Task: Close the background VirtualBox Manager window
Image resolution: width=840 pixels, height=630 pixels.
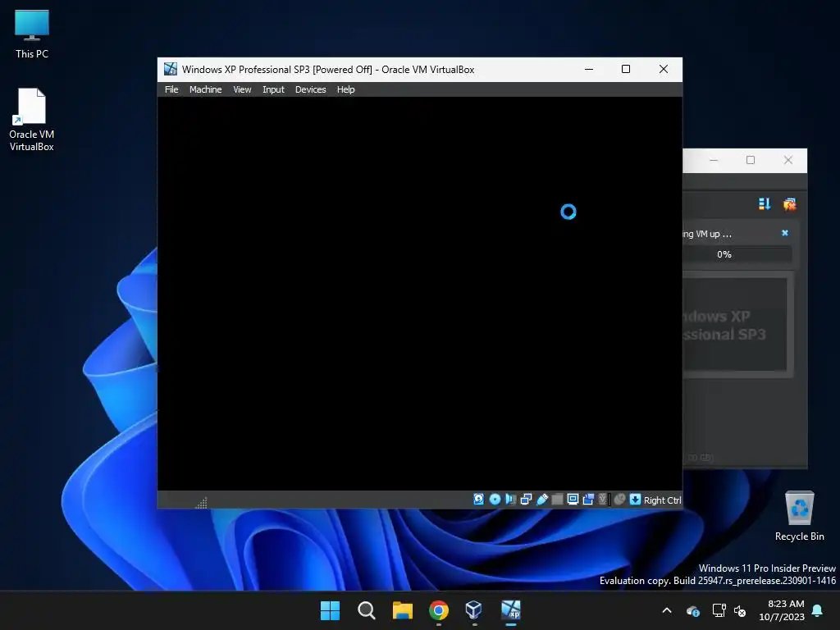Action: [x=788, y=160]
